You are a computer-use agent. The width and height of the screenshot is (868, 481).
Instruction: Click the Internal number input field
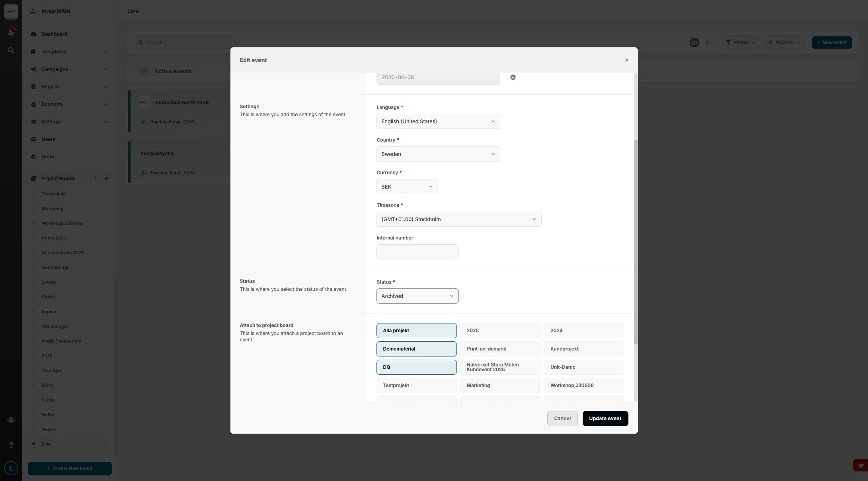417,252
